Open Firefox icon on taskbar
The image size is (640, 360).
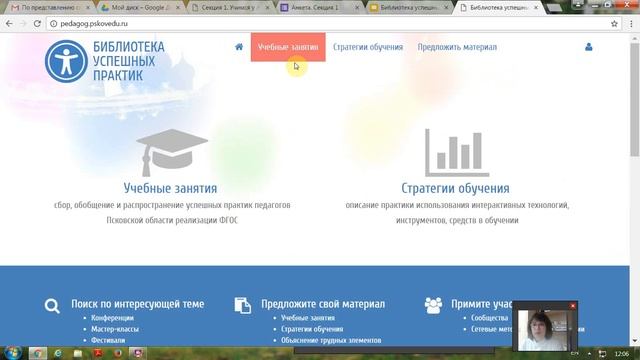coord(118,353)
